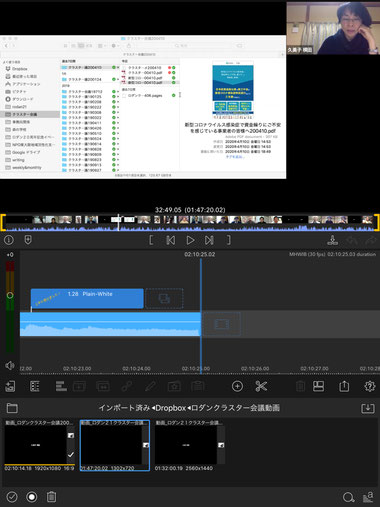Viewport: 380px width, 507px height.
Task: Insert source clip into timeline
Action: pyautogui.click(x=332, y=240)
